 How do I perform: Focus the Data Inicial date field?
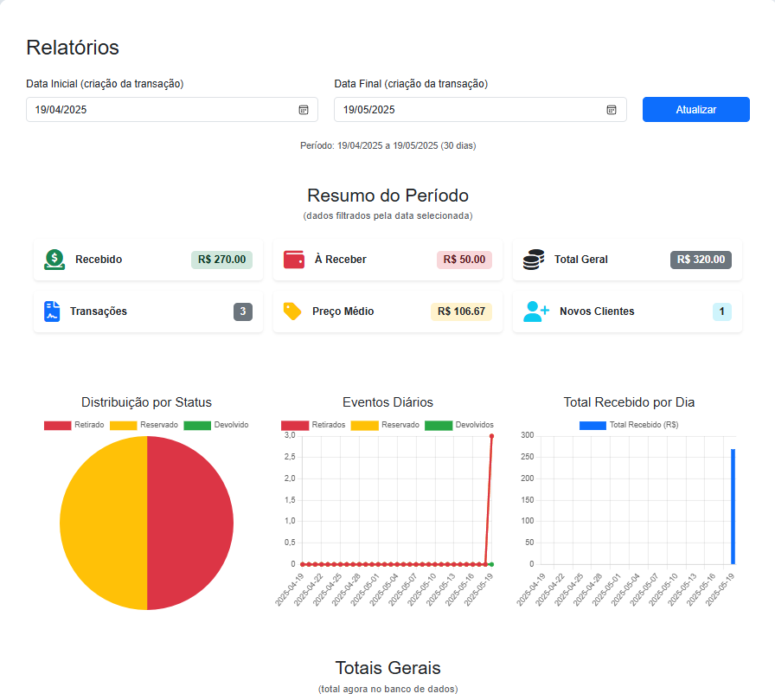coord(172,109)
